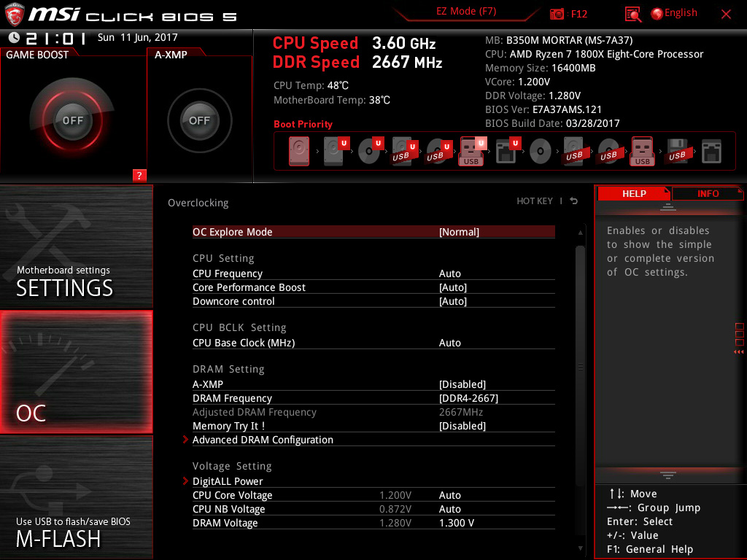
Task: Click the back arrow next to HOT KEY
Action: [x=574, y=201]
